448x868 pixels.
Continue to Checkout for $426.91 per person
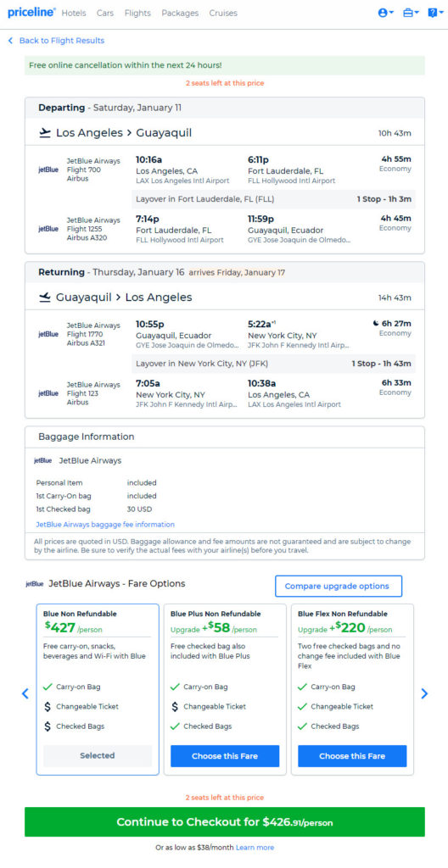(225, 821)
